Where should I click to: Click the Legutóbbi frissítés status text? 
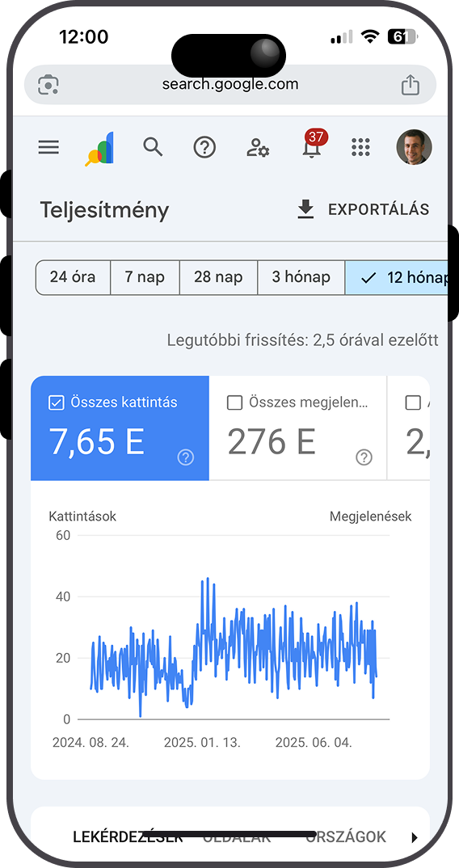pyautogui.click(x=302, y=340)
